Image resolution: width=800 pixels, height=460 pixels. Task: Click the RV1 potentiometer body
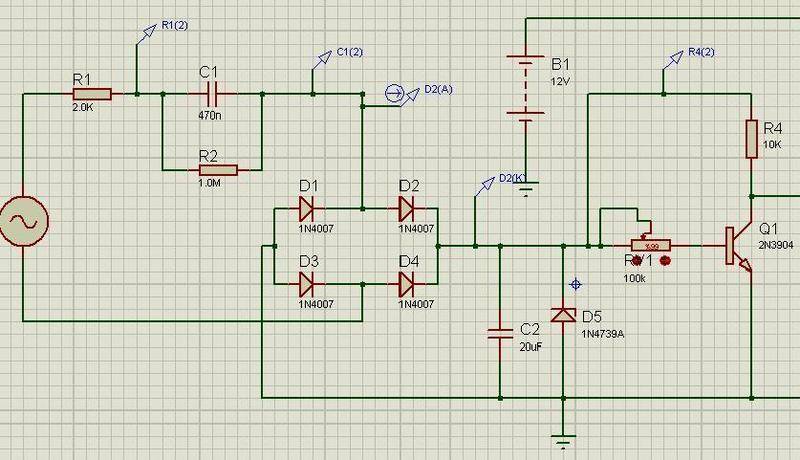(x=651, y=246)
